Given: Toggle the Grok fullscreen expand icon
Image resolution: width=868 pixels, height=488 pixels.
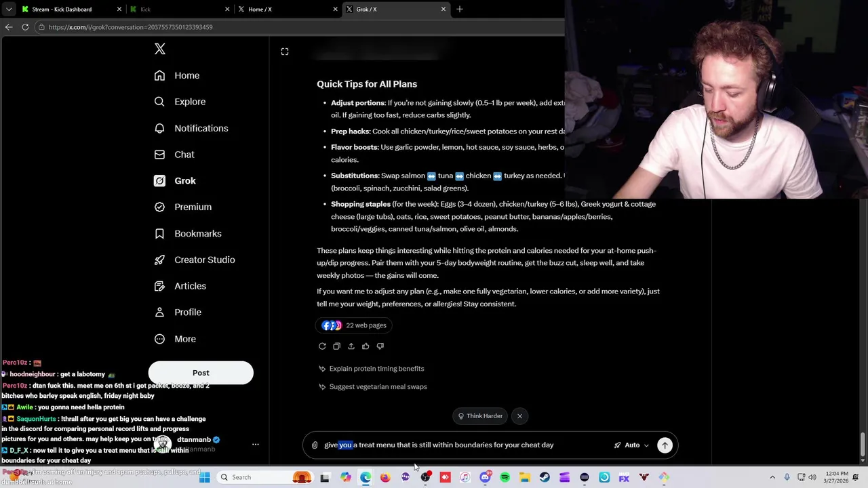Looking at the screenshot, I should pos(285,52).
